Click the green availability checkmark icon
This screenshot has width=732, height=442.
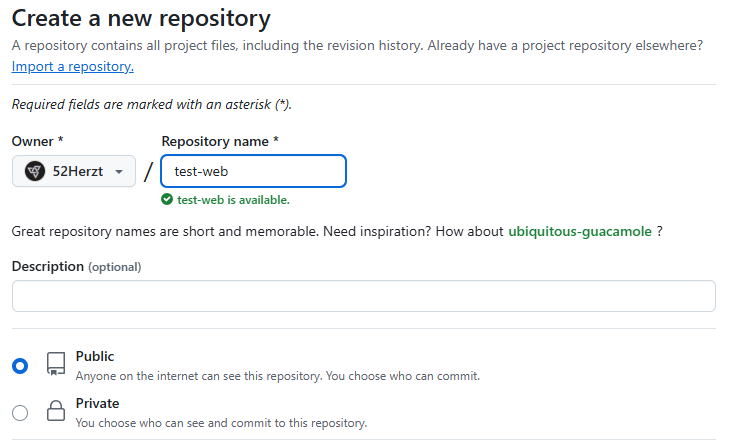pos(167,200)
